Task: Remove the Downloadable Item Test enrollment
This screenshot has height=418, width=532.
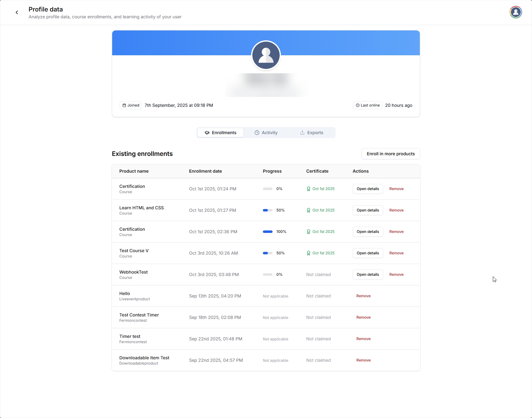Action: point(363,360)
